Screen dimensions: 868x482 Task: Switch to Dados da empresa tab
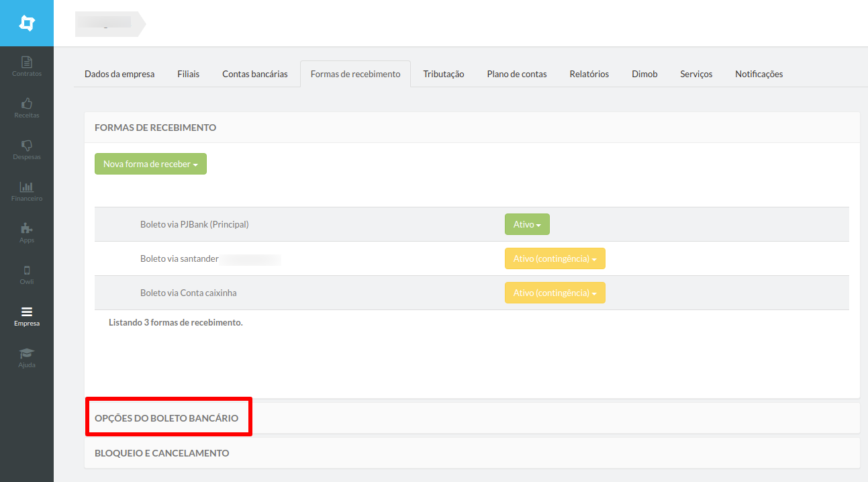119,74
